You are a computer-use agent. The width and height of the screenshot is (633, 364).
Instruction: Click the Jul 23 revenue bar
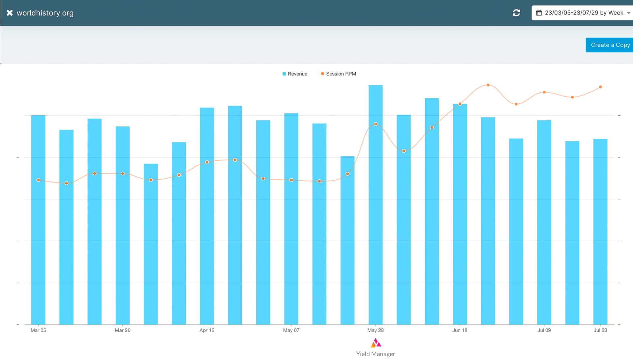tap(600, 231)
